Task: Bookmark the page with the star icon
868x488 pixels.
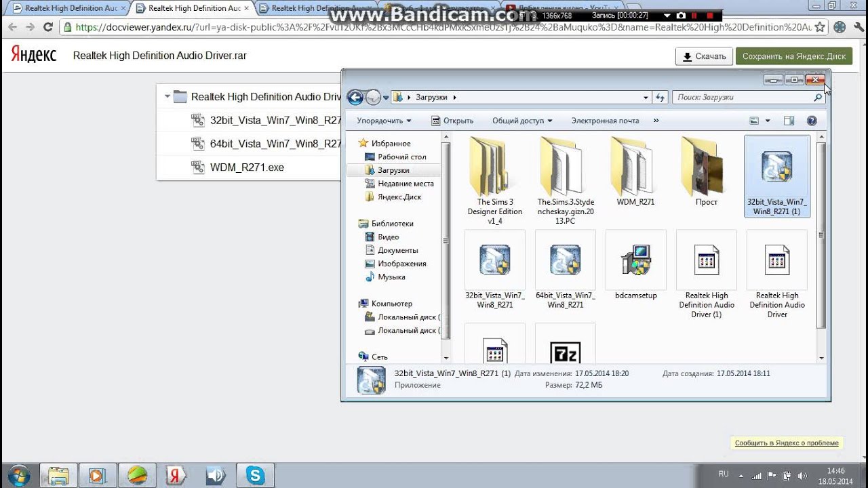Action: click(x=821, y=27)
